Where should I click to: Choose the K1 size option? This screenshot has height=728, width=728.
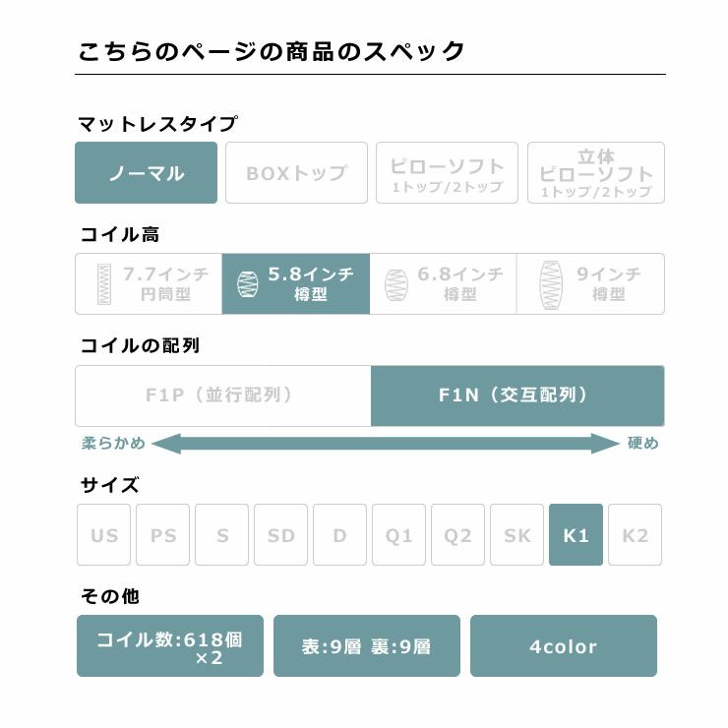click(x=576, y=535)
